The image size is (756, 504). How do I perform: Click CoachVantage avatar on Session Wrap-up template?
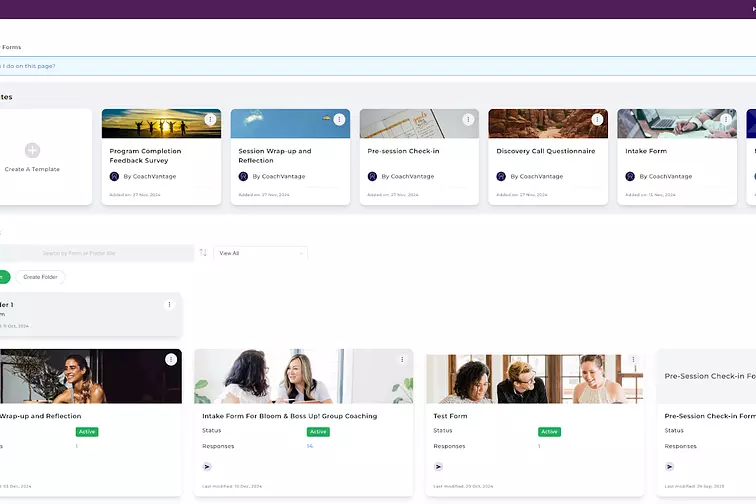click(x=243, y=176)
